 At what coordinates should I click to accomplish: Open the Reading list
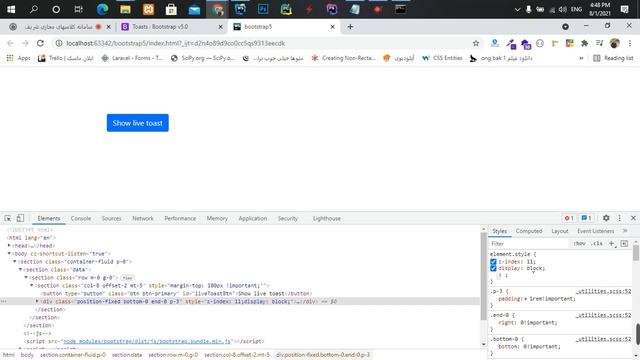point(613,58)
